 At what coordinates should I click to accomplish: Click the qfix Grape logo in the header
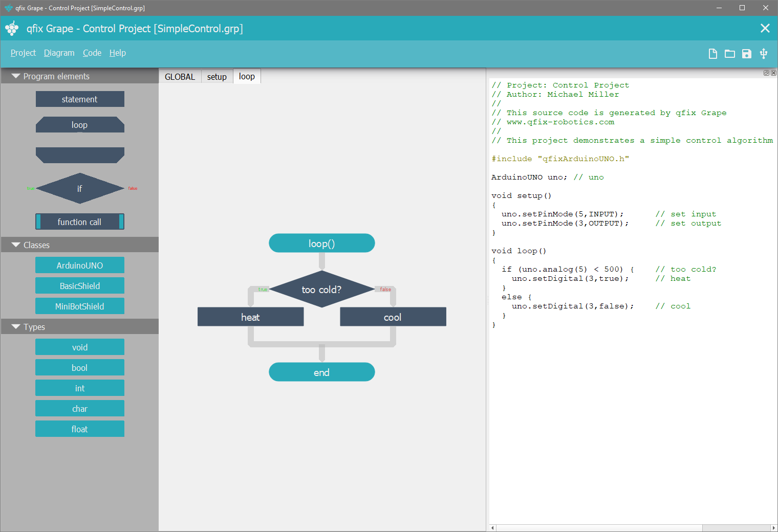pyautogui.click(x=12, y=29)
